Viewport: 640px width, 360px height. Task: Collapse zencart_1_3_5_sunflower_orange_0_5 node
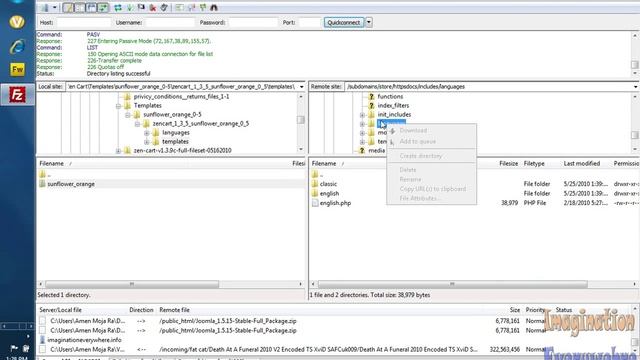point(137,124)
